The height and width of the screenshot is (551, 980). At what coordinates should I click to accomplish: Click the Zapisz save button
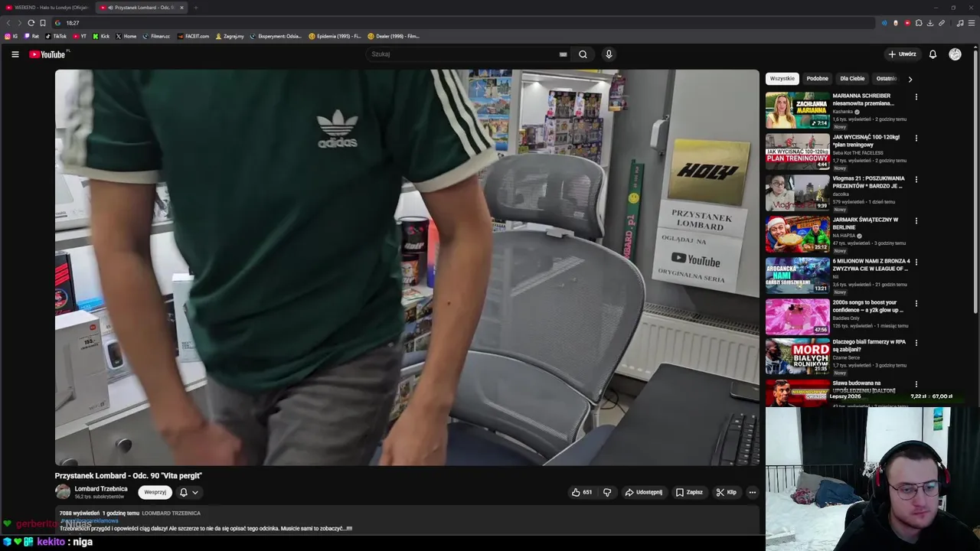pos(689,492)
